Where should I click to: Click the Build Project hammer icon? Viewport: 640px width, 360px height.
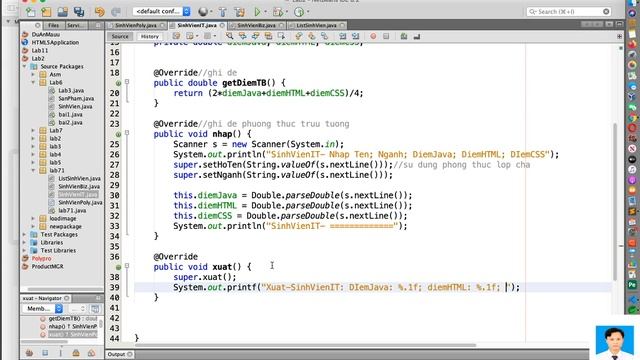(222, 12)
